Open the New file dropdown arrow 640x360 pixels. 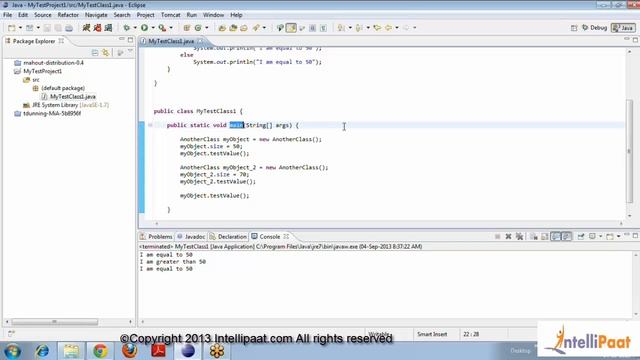click(x=20, y=28)
